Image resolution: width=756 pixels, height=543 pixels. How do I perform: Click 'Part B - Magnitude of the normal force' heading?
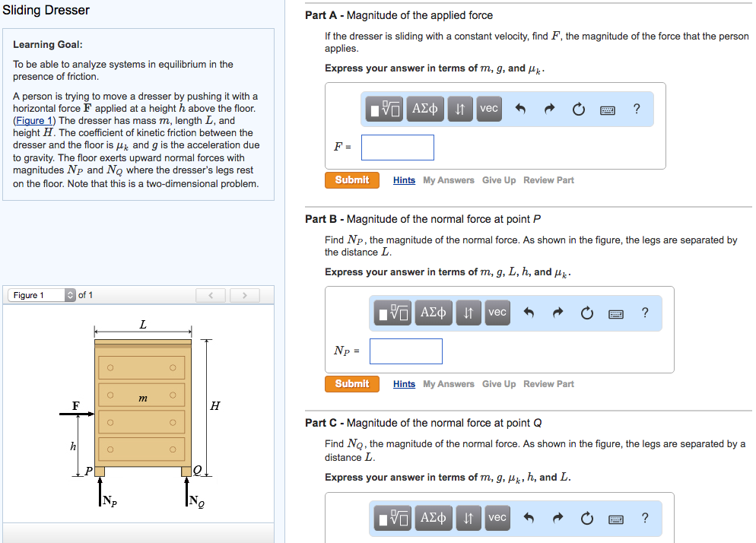pos(423,220)
